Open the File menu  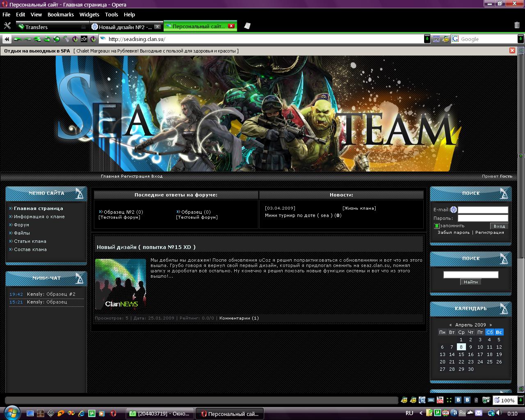pos(6,14)
